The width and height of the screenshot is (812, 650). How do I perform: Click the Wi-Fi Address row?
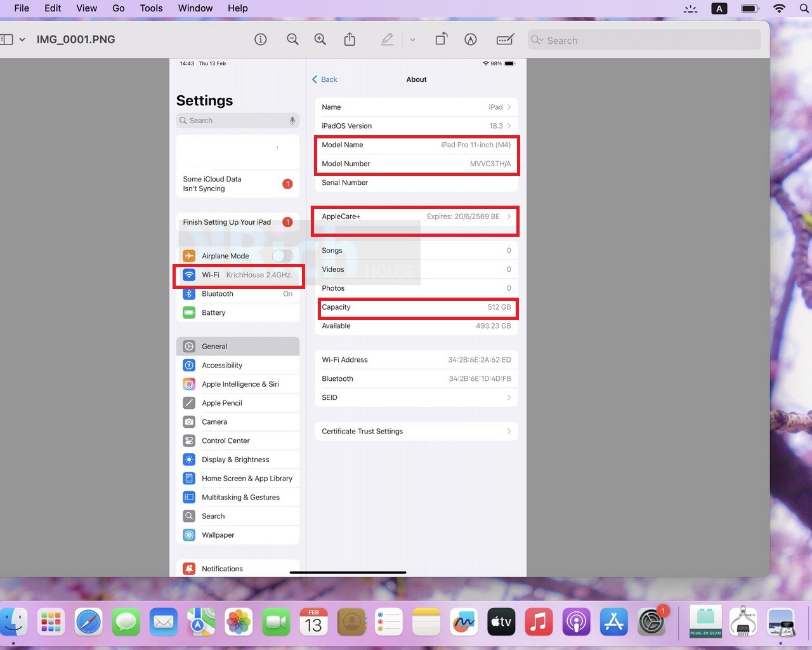pyautogui.click(x=416, y=360)
